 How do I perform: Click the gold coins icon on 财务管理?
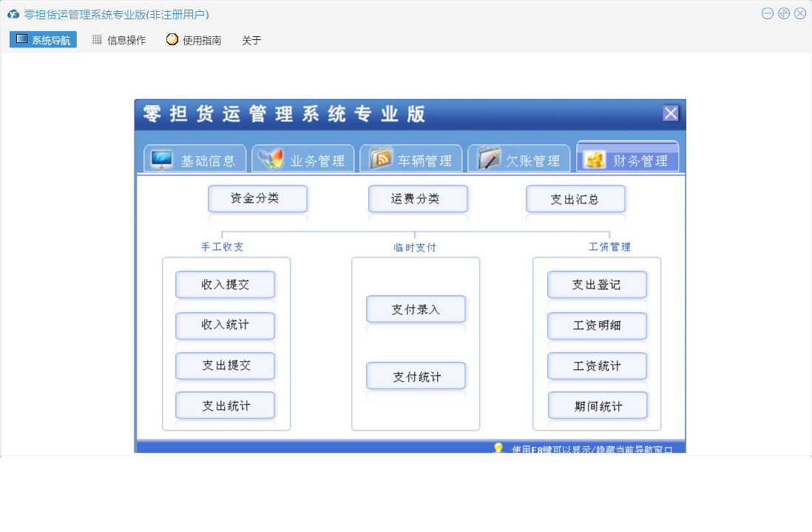click(595, 160)
